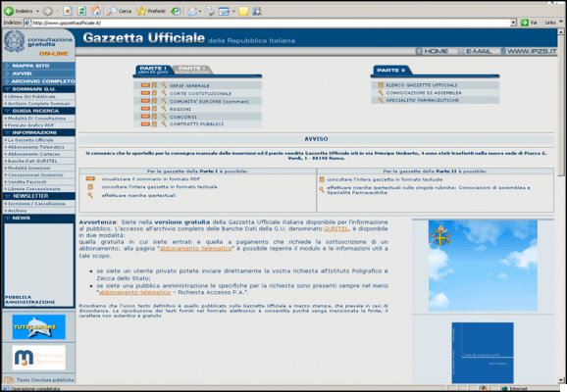
Task: Click search key icon for Concorsi
Action: (x=164, y=117)
